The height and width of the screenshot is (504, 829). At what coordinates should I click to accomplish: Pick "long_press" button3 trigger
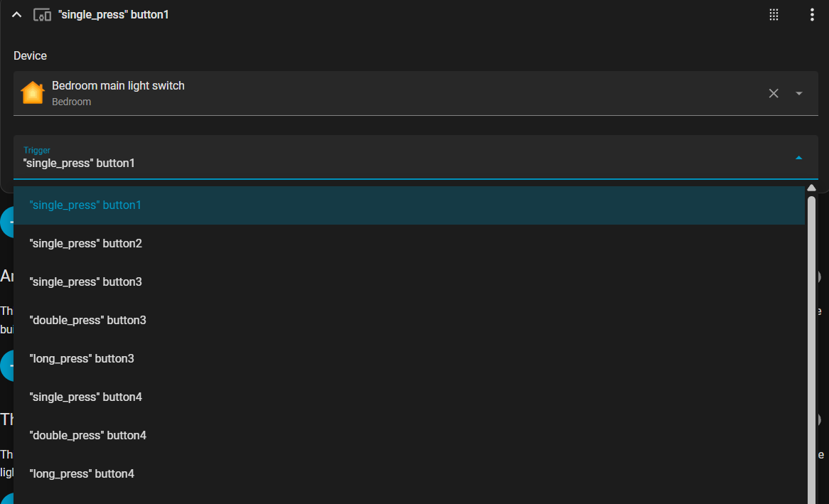coord(82,359)
